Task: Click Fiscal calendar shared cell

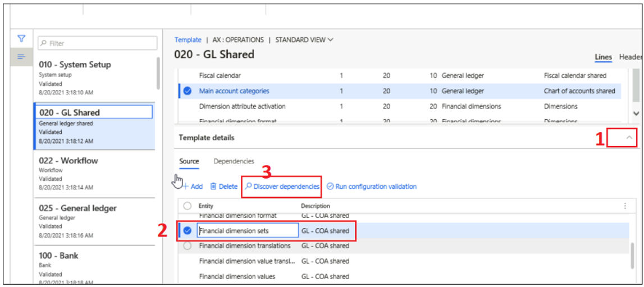Action: (x=575, y=76)
